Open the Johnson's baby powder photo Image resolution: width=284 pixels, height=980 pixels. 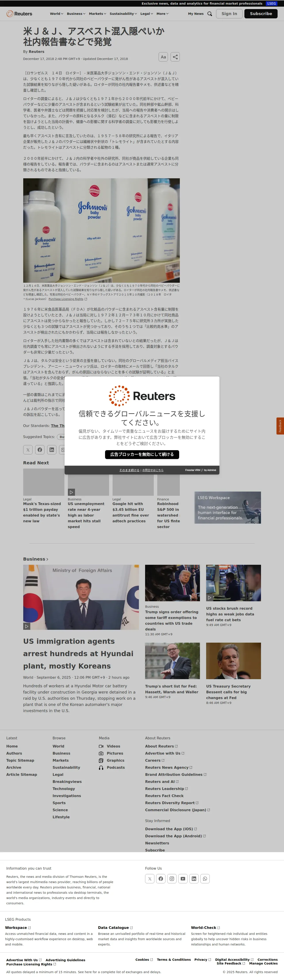click(102, 231)
